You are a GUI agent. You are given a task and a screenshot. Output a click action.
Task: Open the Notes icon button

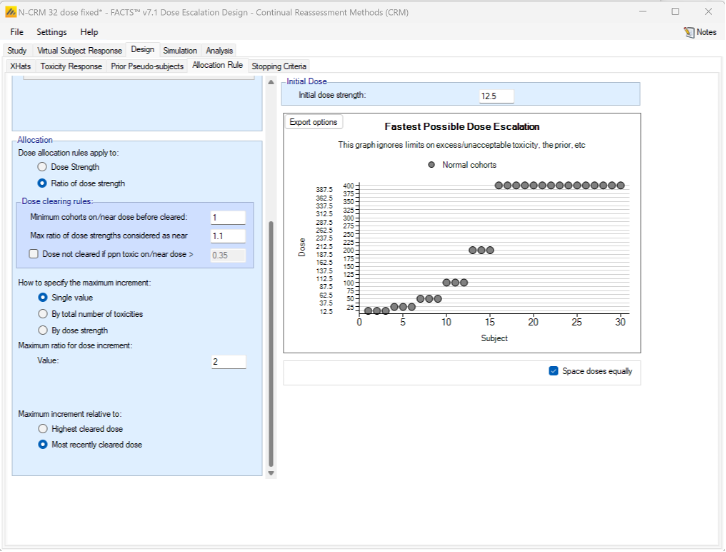[700, 32]
